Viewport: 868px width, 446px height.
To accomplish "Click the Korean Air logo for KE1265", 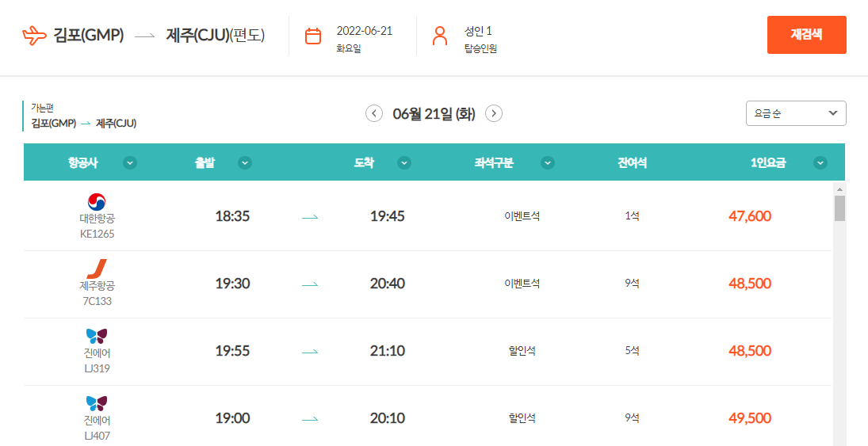I will point(97,202).
